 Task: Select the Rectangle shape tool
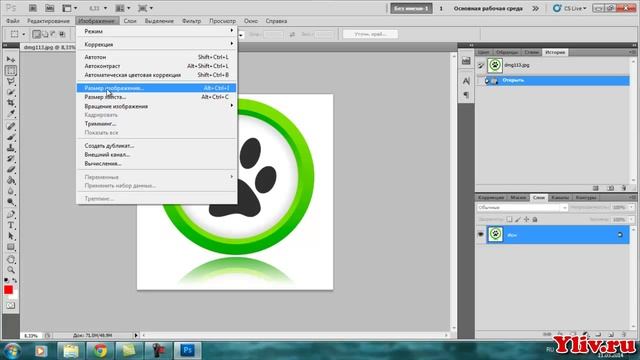tap(11, 247)
